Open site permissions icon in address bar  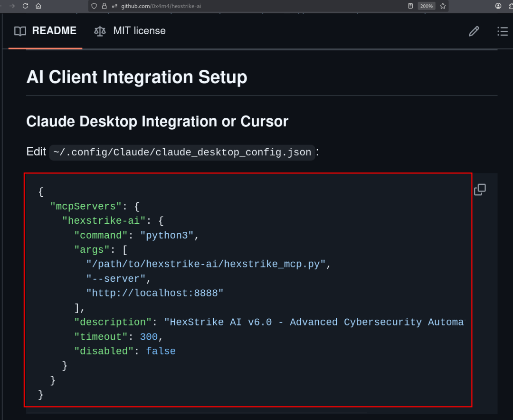[114, 6]
